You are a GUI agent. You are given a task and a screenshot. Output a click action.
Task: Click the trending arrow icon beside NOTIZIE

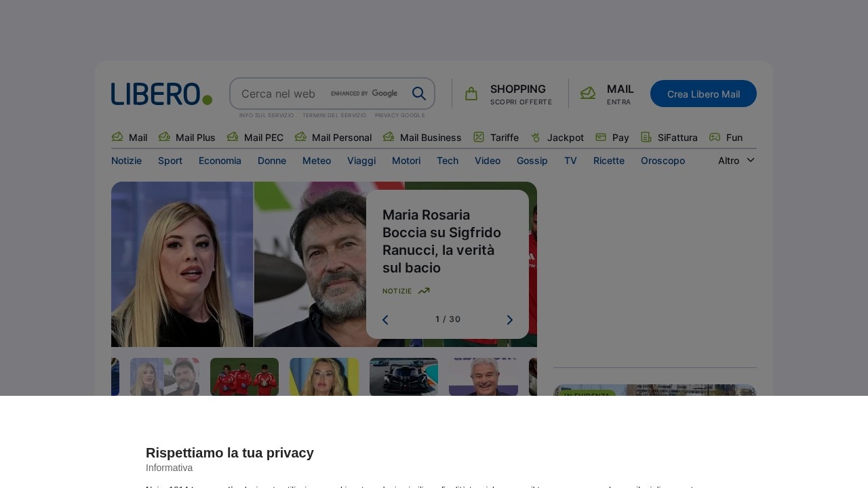(424, 291)
